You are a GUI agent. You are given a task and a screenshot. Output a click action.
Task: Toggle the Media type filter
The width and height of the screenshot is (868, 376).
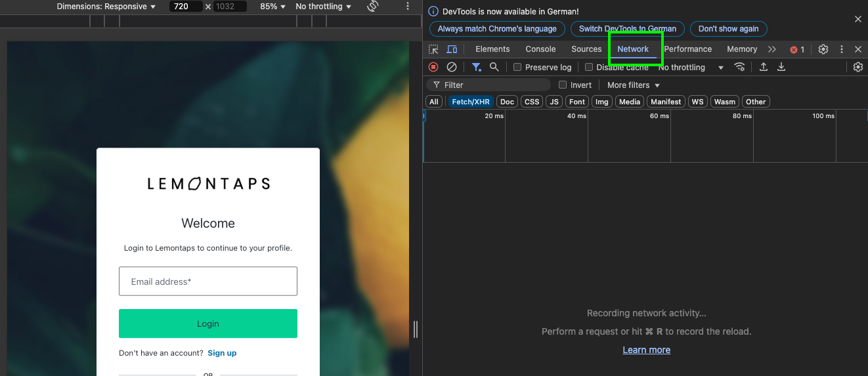(630, 102)
